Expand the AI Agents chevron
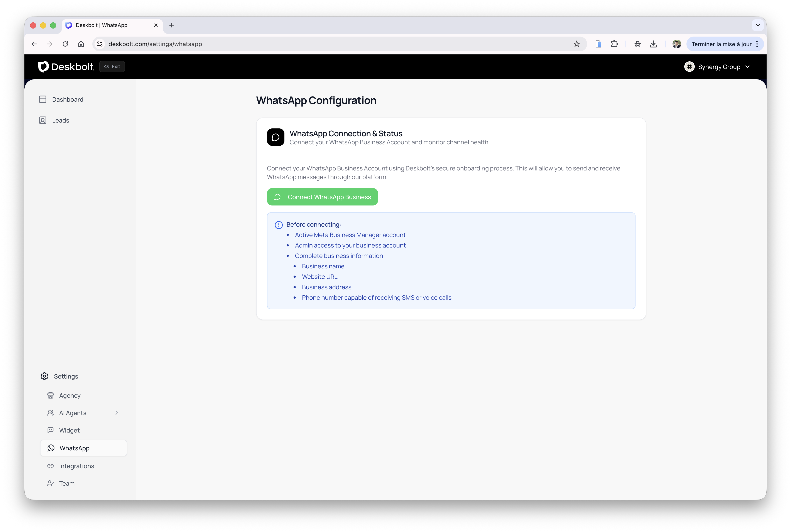The image size is (791, 532). coord(117,413)
